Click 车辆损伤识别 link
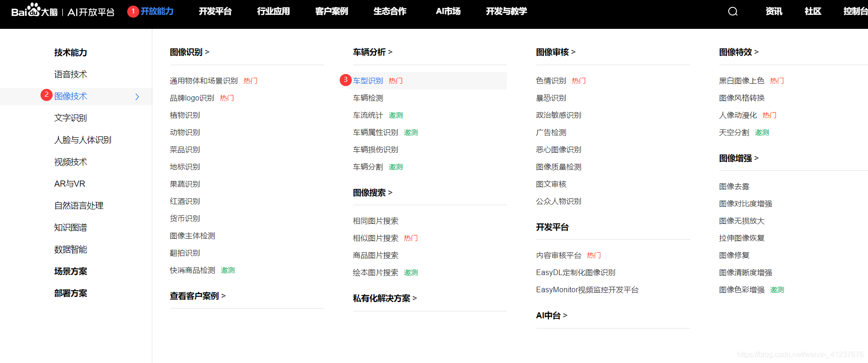The height and width of the screenshot is (363, 868). [x=376, y=150]
